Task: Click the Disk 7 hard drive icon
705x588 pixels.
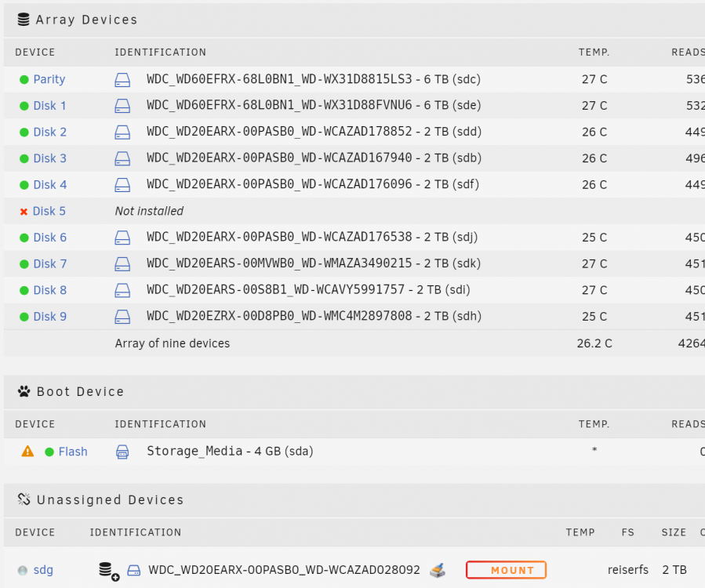Action: pyautogui.click(x=122, y=264)
